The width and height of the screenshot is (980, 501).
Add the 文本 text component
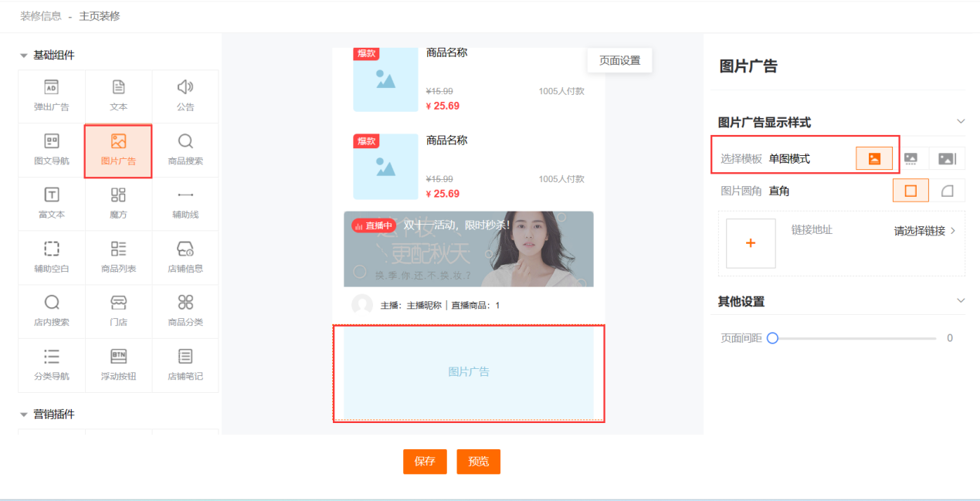coord(118,96)
